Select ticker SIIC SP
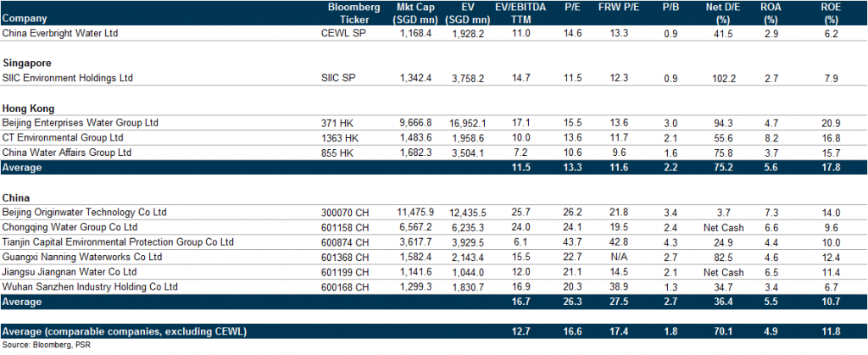Screen dimensions: 868x355 click(x=338, y=79)
